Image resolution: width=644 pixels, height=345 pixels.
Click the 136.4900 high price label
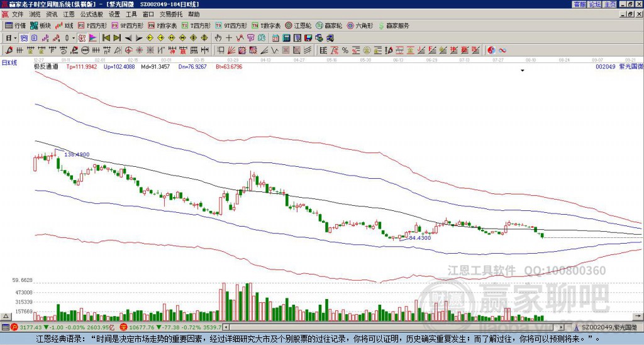[77, 155]
